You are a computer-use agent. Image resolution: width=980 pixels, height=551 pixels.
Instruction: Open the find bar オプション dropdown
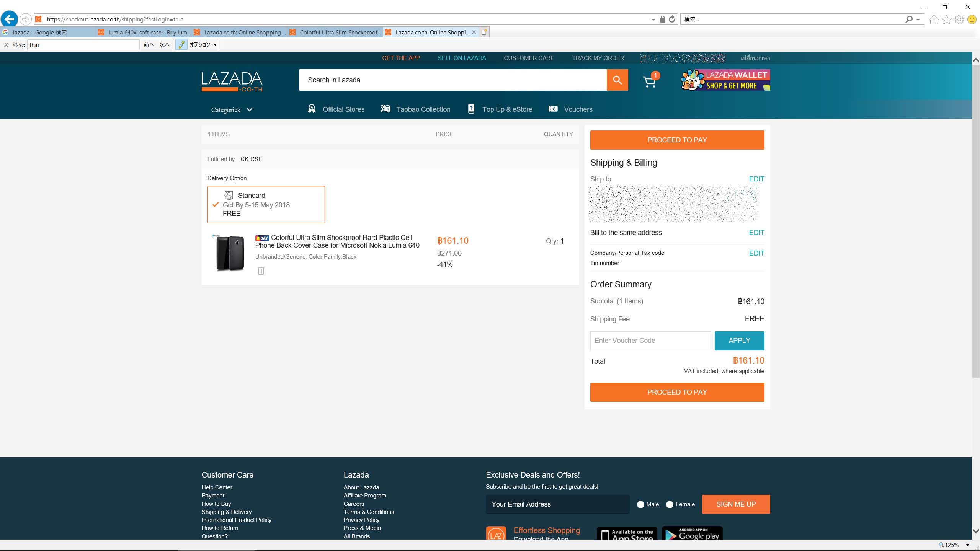click(203, 45)
